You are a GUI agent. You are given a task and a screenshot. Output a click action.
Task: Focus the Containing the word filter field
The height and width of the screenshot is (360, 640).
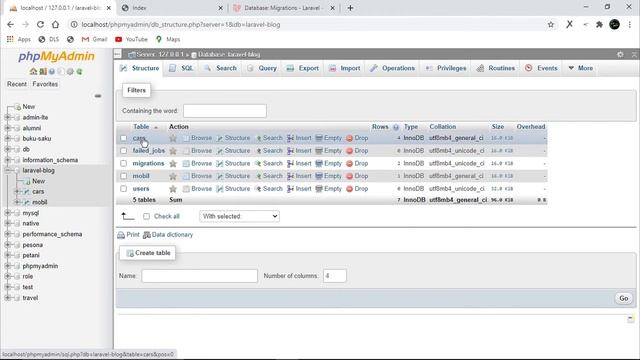(x=225, y=111)
